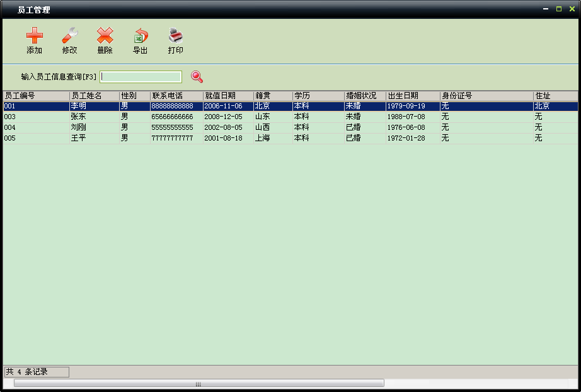This screenshot has height=392, width=581.
Task: Click phone number 77777777777
Action: pyautogui.click(x=172, y=138)
